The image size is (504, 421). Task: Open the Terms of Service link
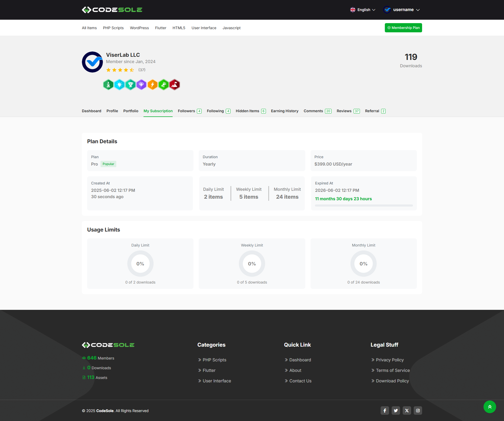point(392,370)
